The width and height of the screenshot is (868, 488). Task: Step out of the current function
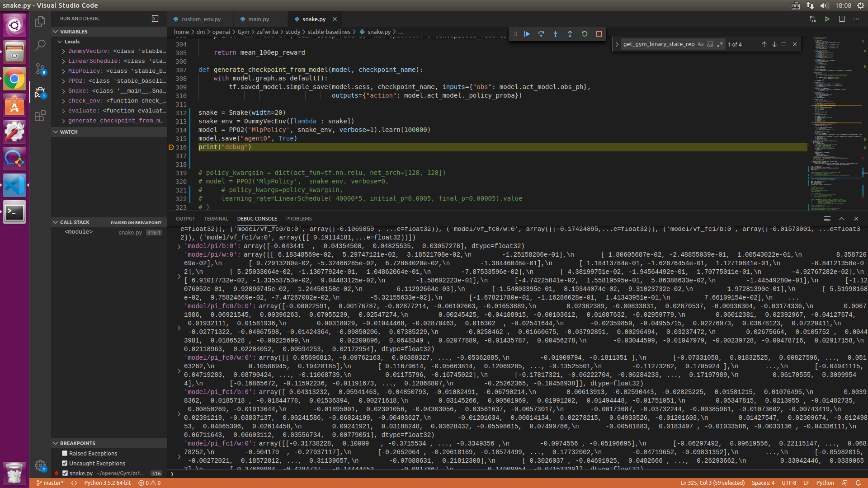tap(570, 34)
